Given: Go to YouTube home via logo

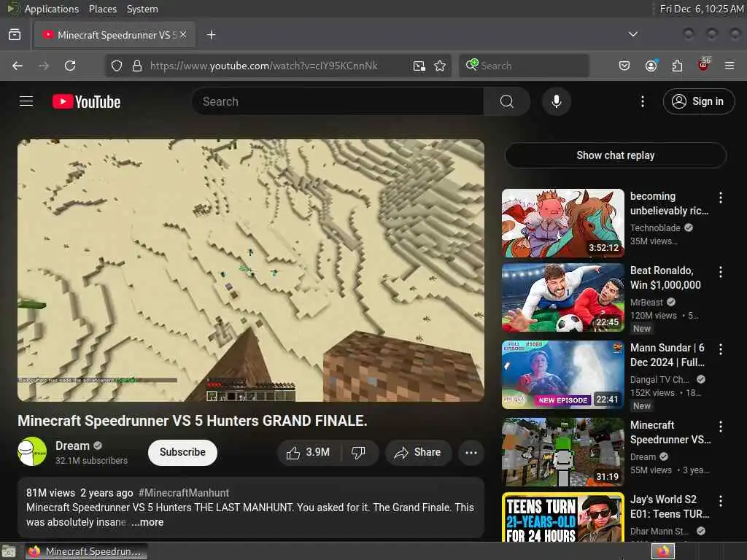Looking at the screenshot, I should 86,101.
